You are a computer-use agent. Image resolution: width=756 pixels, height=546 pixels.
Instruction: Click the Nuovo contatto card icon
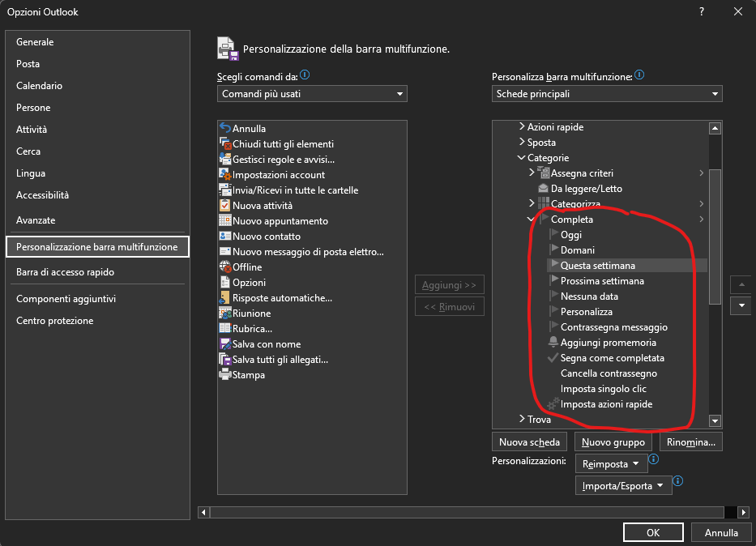point(225,236)
